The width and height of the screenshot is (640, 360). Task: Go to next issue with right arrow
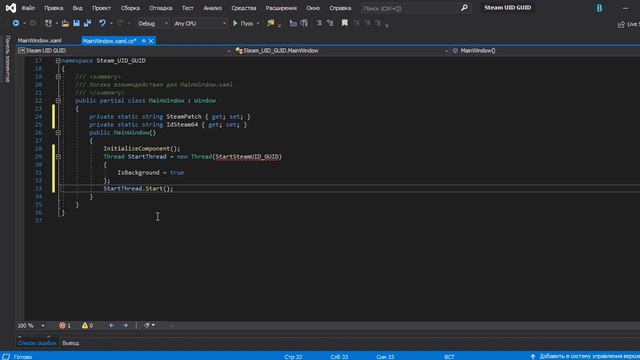point(125,325)
